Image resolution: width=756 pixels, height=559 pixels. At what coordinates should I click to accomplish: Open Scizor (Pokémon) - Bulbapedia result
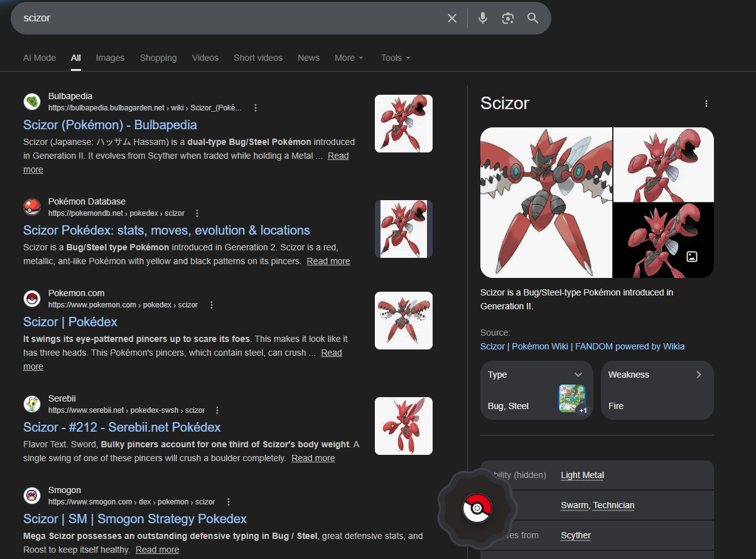(x=110, y=125)
